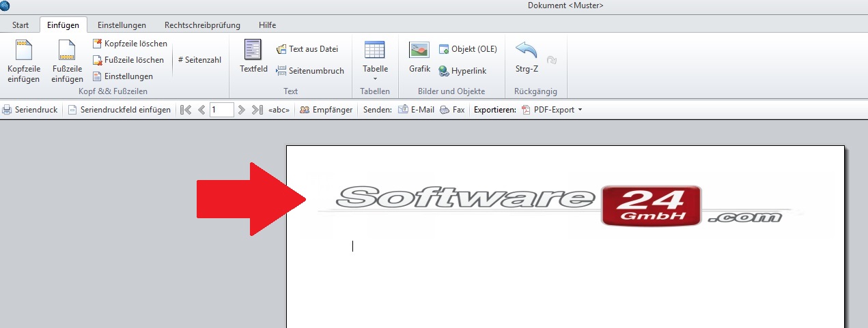Insert a Grafik image
868x328 pixels.
(x=419, y=57)
